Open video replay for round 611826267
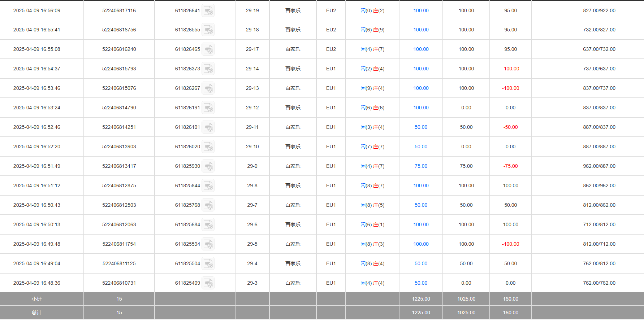Viewport: 644px width, 332px height. tap(208, 88)
